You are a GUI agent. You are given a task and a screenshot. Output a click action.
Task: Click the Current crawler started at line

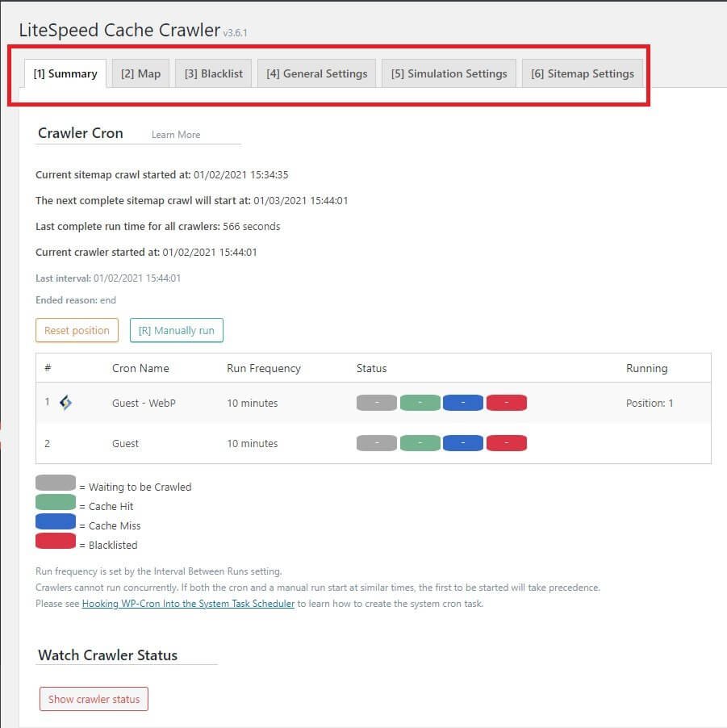[146, 252]
